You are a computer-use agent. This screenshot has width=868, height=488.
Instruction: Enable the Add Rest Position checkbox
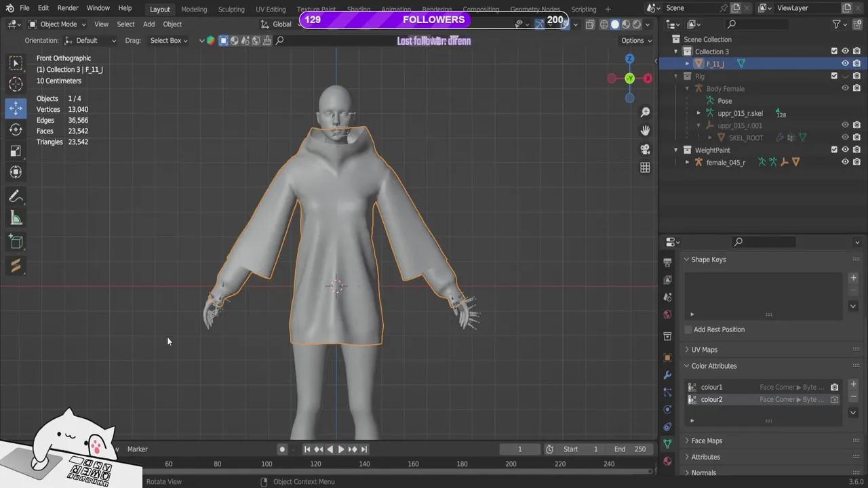click(688, 329)
